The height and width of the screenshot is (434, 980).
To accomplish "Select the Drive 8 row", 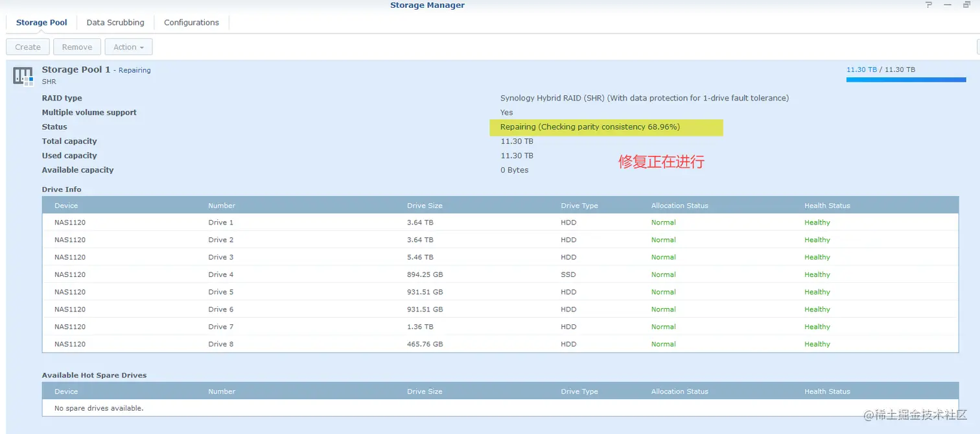I will coord(500,344).
